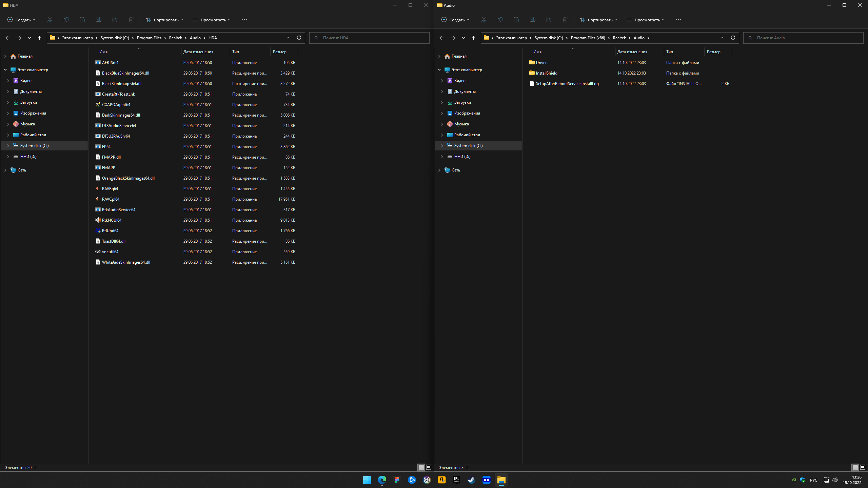868x488 pixels.
Task: Click the refresh icon in HDA window
Action: [299, 38]
